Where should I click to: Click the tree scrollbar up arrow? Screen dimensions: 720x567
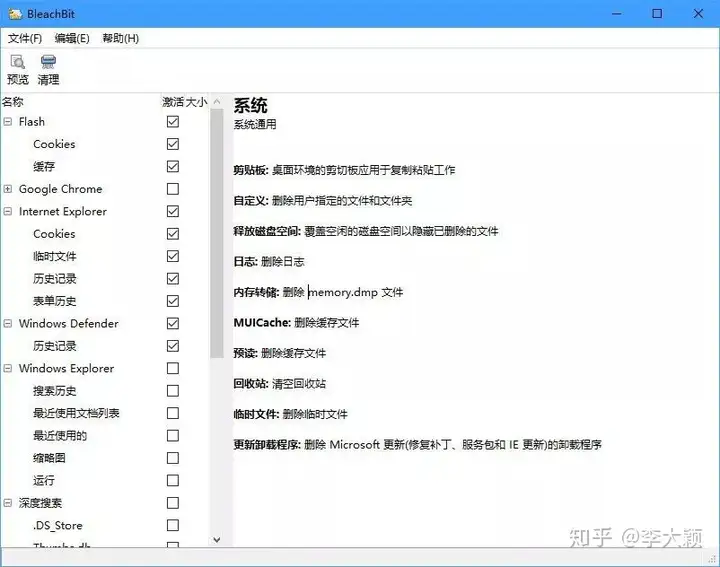[217, 101]
